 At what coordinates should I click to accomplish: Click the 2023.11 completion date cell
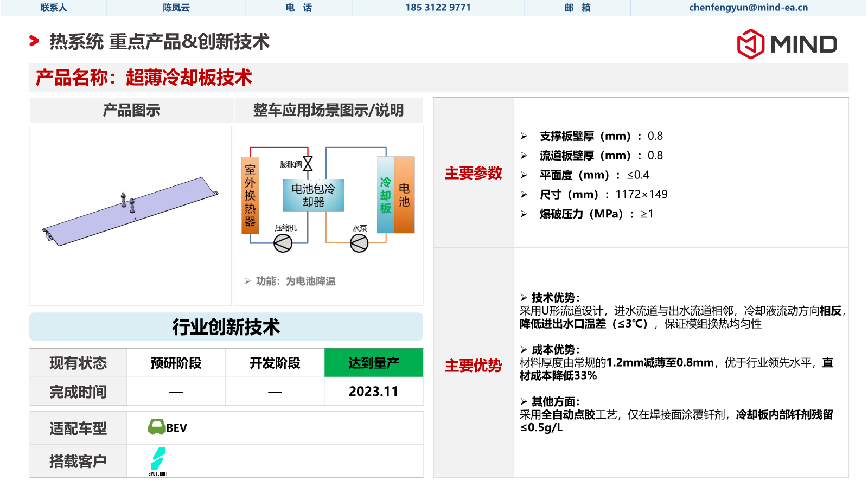click(373, 392)
